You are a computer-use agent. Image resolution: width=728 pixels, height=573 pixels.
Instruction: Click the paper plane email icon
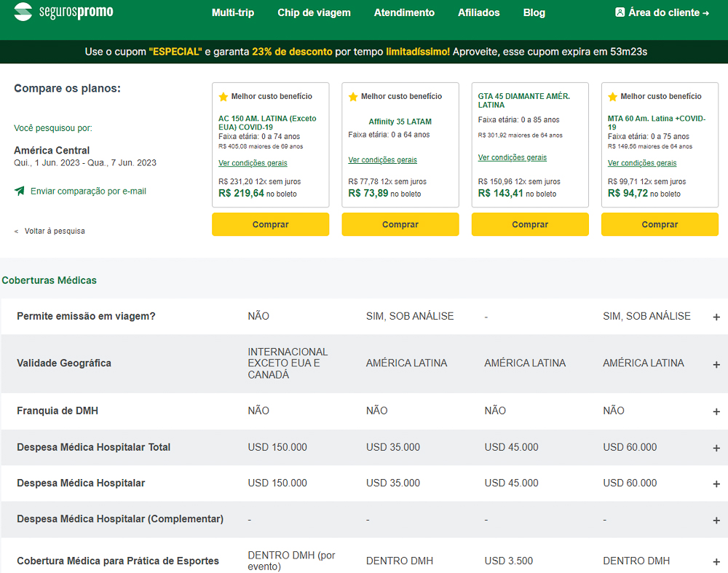coord(20,191)
